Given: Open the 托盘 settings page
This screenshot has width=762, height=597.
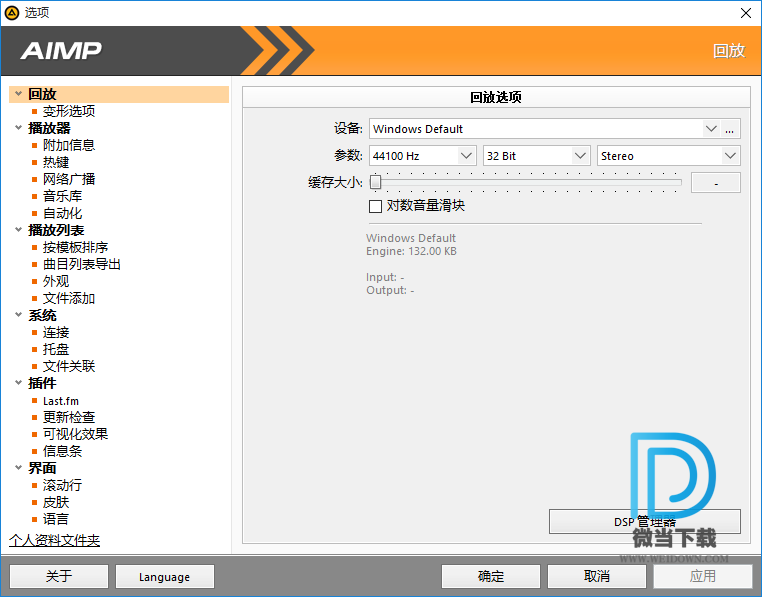Looking at the screenshot, I should [56, 349].
